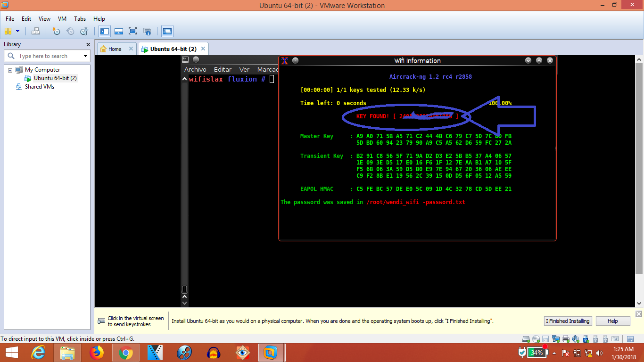This screenshot has height=362, width=644.
Task: Click the I Finished Installing button
Action: coord(568,321)
